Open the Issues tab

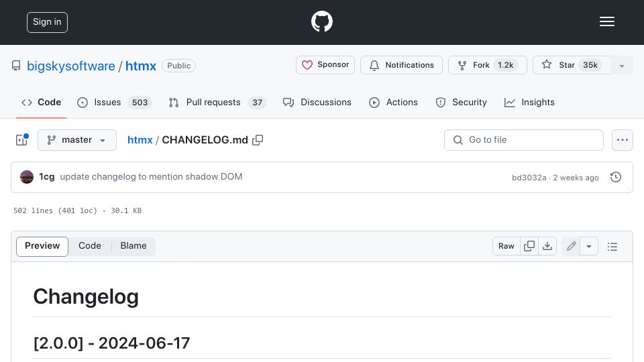(x=114, y=102)
